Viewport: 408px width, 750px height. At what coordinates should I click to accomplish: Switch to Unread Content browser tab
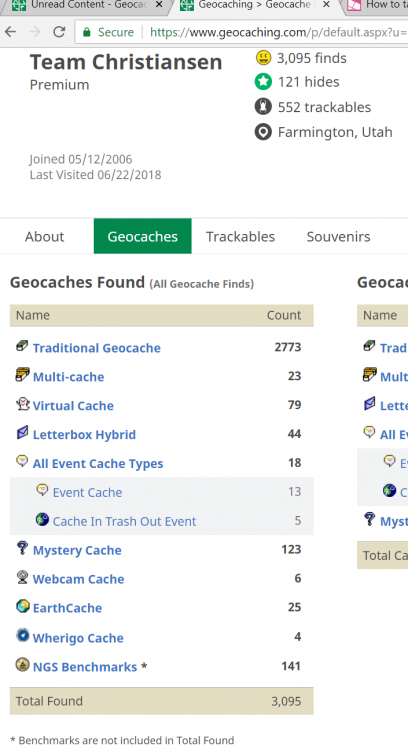pos(84,5)
